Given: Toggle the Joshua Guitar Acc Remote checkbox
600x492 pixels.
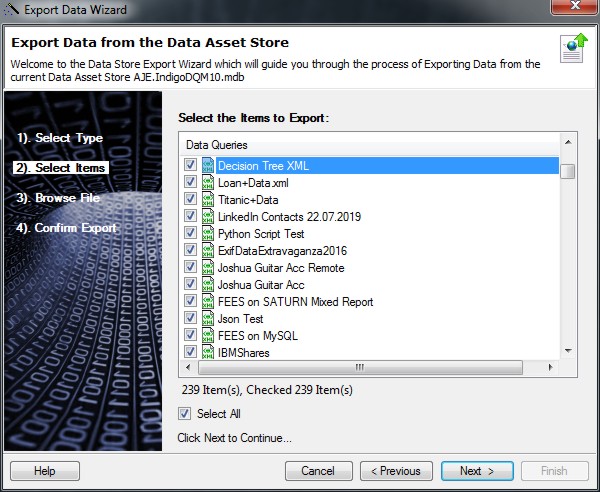Looking at the screenshot, I should tap(190, 267).
